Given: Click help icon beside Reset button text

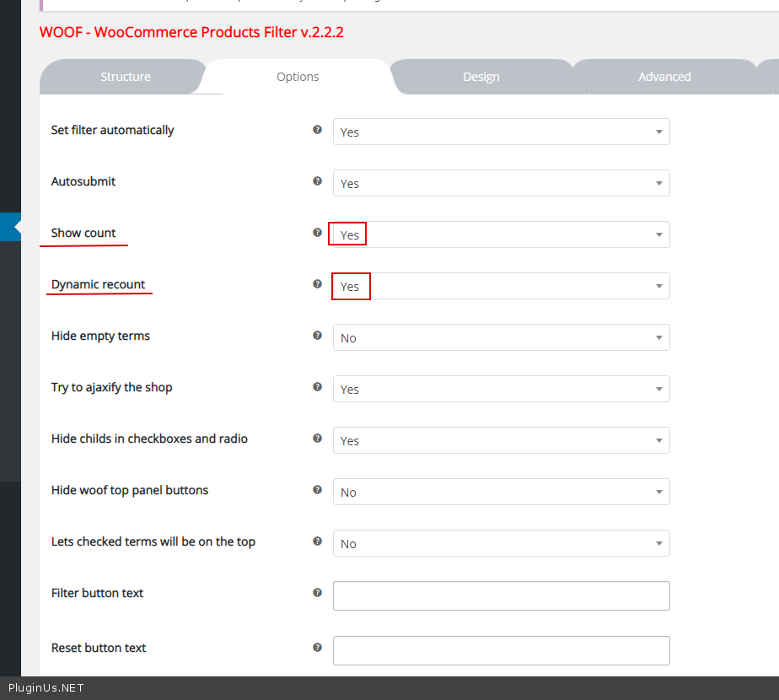Looking at the screenshot, I should 318,648.
